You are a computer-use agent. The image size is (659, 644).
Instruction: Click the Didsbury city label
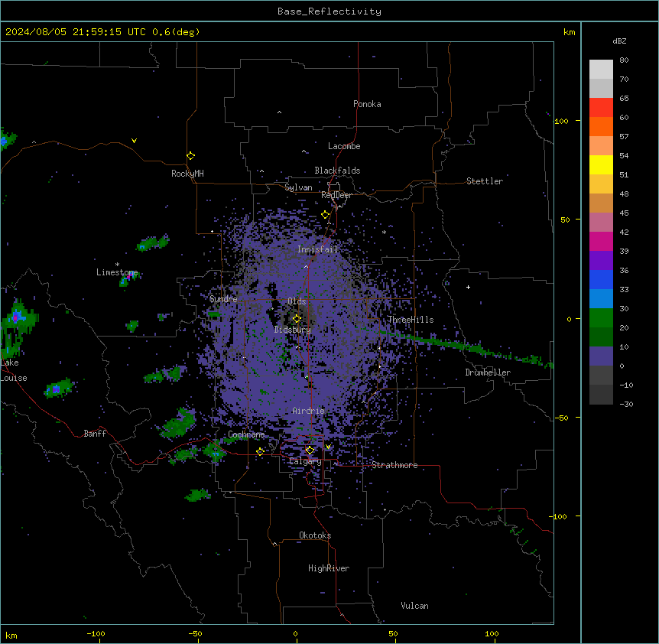coord(293,330)
